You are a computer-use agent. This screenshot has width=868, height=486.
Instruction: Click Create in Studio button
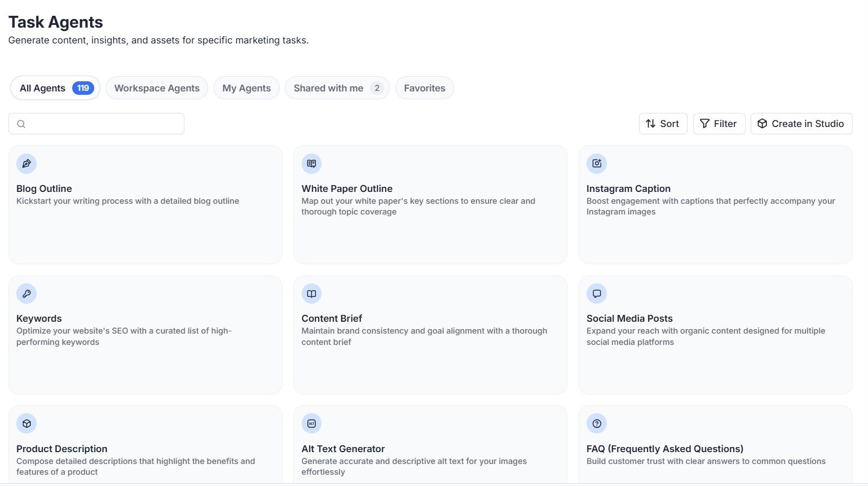click(x=801, y=124)
